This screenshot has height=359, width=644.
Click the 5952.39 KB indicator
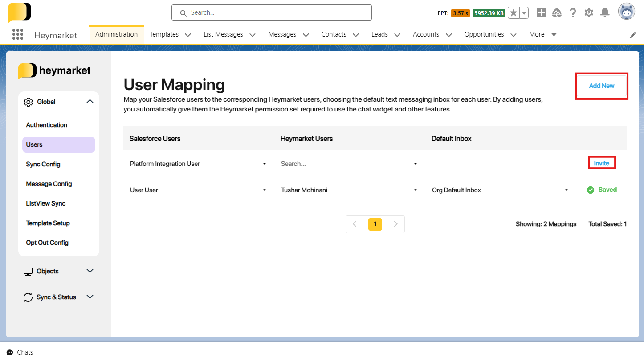[x=489, y=13]
